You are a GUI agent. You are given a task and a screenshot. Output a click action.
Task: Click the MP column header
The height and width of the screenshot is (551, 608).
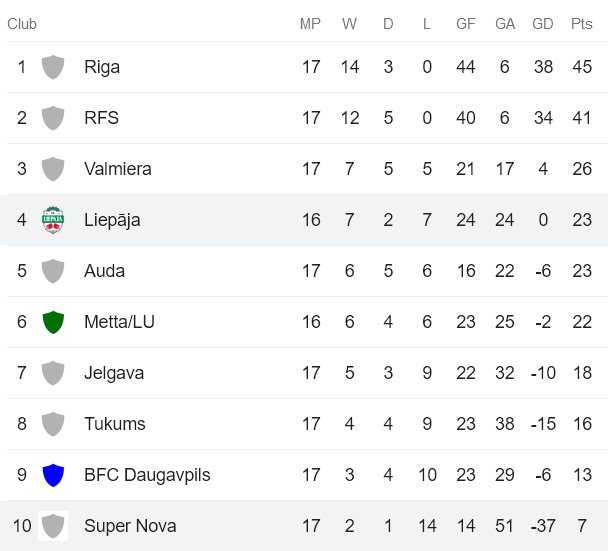pos(311,24)
